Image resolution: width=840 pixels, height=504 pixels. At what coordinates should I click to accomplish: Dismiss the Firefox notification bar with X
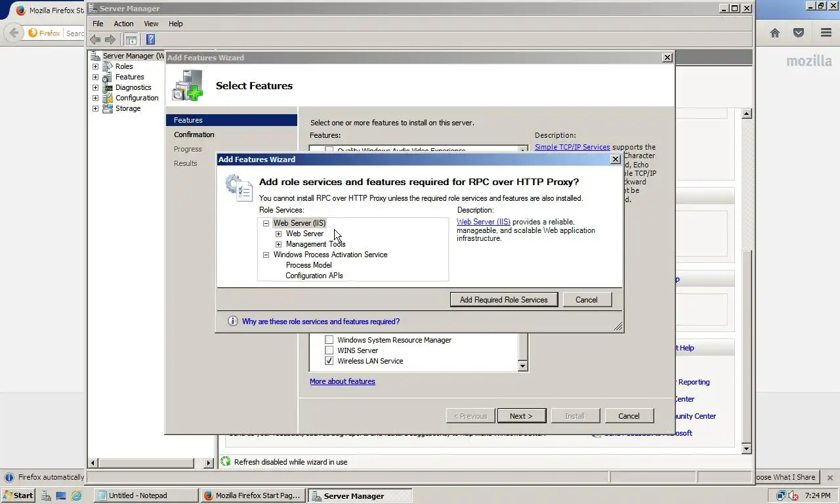point(830,477)
